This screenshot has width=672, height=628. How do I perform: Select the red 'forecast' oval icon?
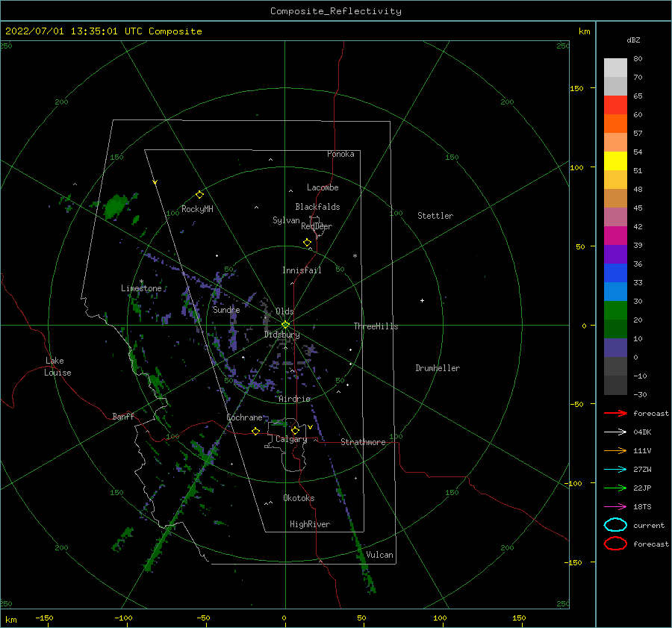615,544
